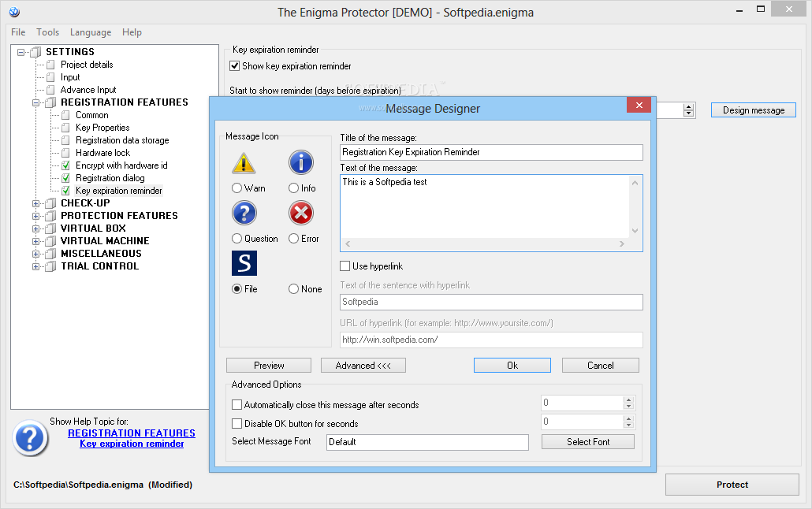Enable the Use hyperlink checkbox

[x=345, y=266]
